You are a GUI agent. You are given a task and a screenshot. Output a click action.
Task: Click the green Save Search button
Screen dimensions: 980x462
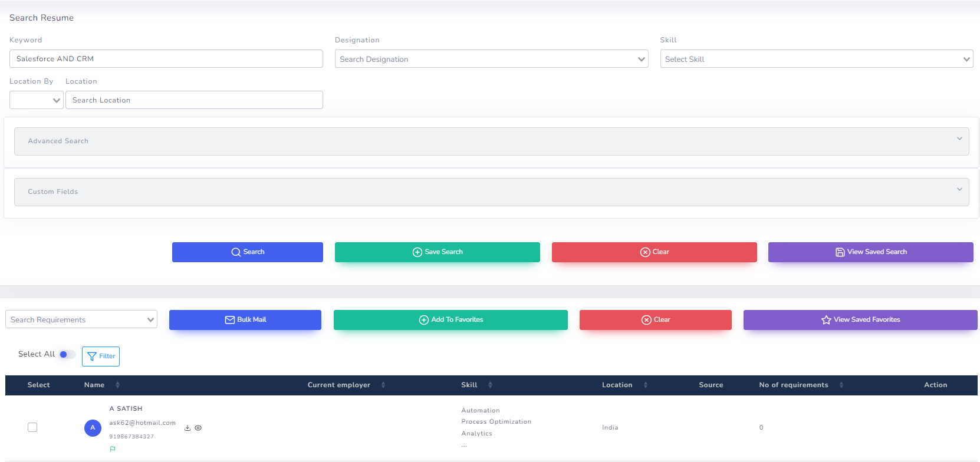pos(438,252)
